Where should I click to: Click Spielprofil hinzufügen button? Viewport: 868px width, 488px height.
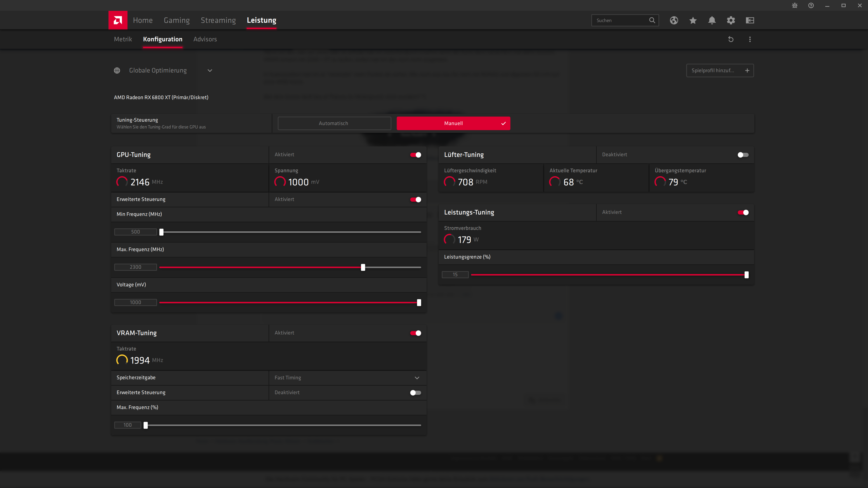click(720, 70)
